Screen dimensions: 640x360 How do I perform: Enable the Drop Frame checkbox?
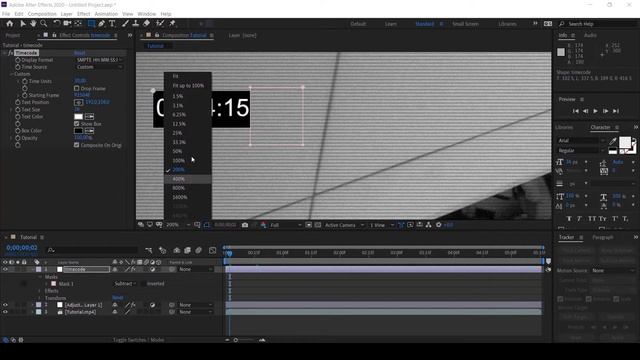click(x=76, y=88)
